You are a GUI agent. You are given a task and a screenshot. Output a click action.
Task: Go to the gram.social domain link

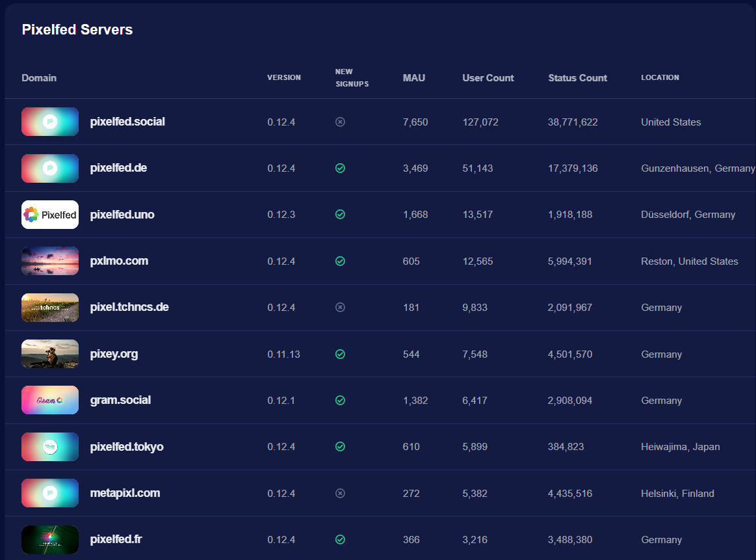click(120, 401)
